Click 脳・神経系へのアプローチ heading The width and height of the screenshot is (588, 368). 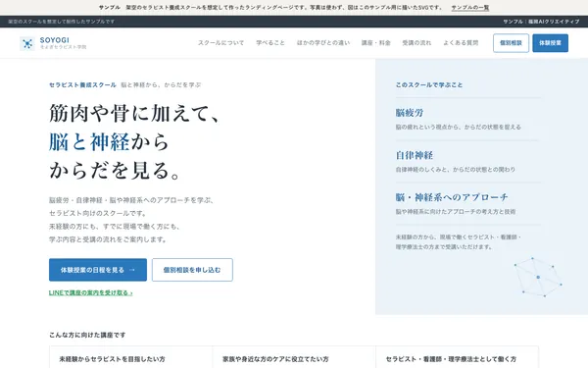(x=452, y=197)
